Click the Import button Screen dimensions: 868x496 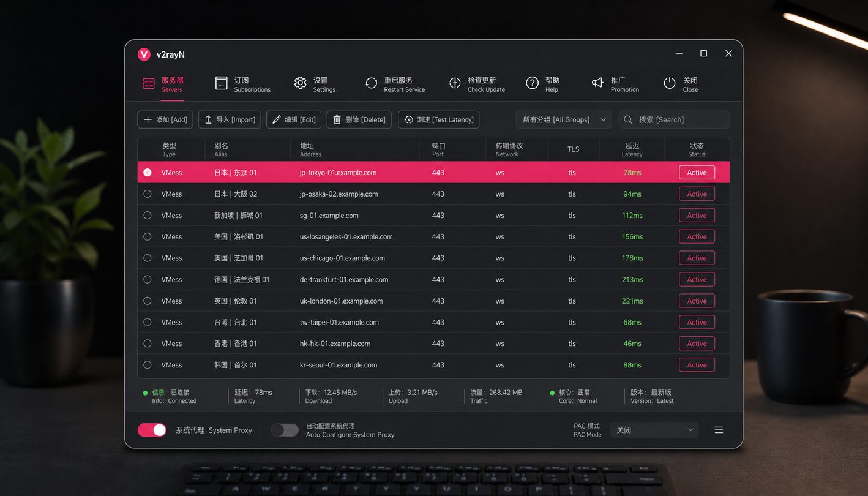point(230,119)
